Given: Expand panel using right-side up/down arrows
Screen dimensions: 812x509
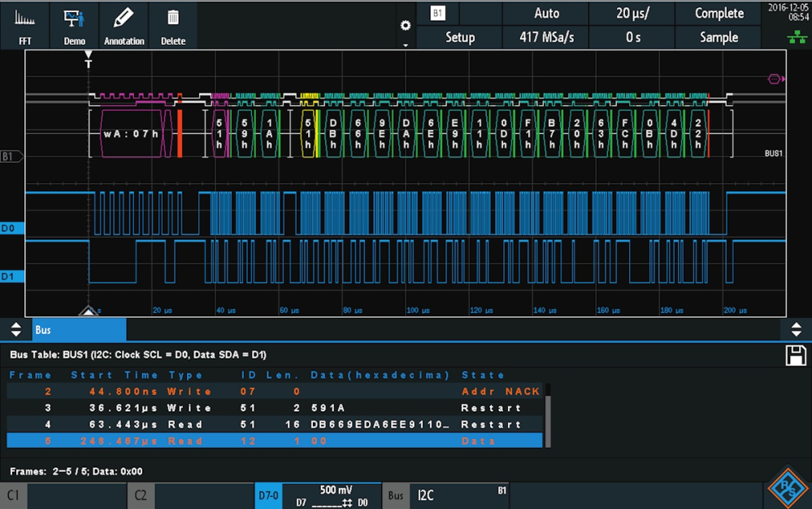Looking at the screenshot, I should tap(796, 330).
